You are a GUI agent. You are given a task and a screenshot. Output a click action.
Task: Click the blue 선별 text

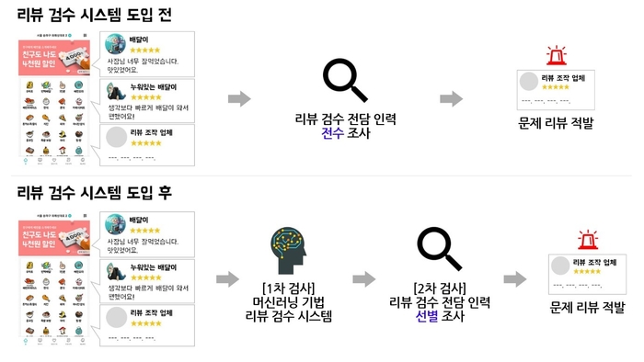click(x=427, y=316)
